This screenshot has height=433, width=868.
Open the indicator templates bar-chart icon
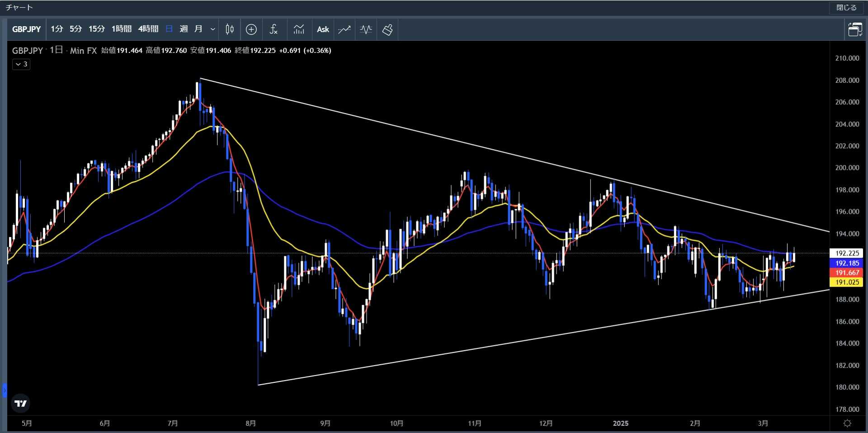pos(299,29)
